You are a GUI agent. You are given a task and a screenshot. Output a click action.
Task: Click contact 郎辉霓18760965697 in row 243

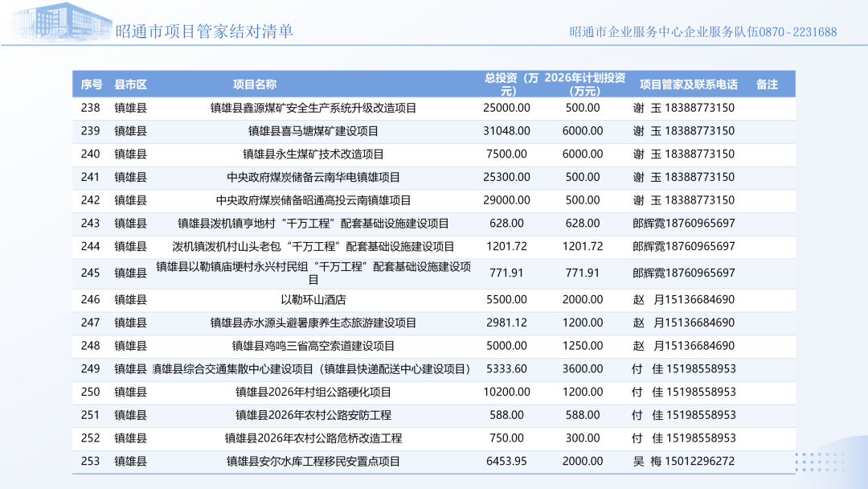pos(684,224)
